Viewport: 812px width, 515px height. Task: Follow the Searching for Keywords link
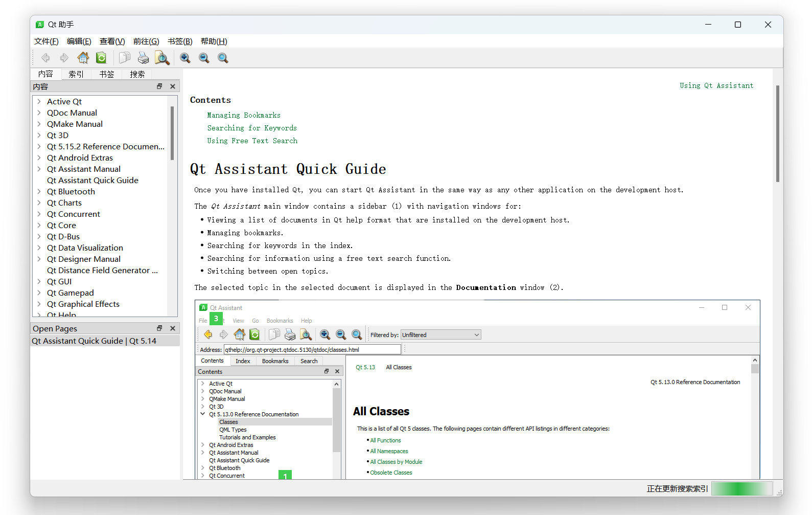click(252, 128)
